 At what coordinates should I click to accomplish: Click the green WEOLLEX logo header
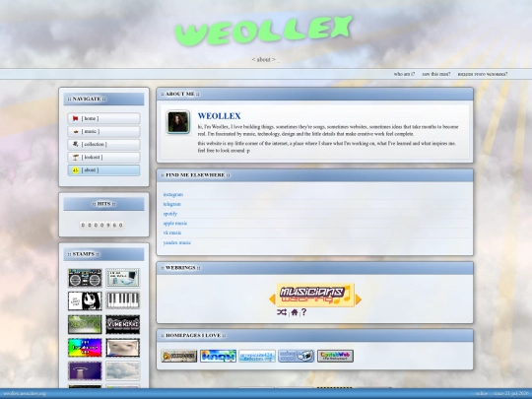click(264, 31)
